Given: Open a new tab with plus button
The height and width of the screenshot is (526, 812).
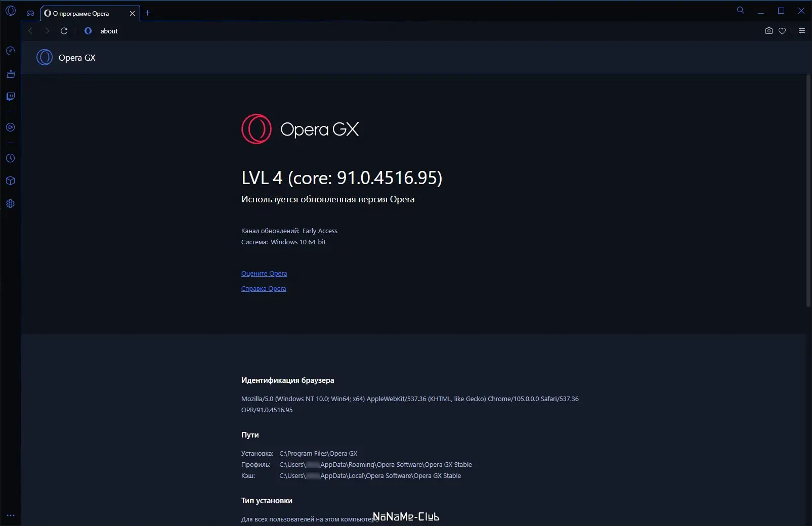Looking at the screenshot, I should point(148,13).
